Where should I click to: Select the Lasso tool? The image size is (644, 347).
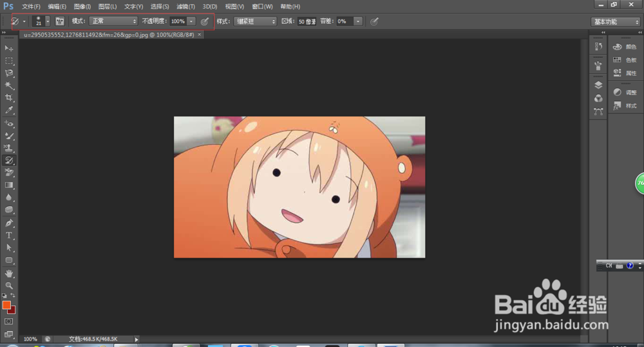coord(8,73)
